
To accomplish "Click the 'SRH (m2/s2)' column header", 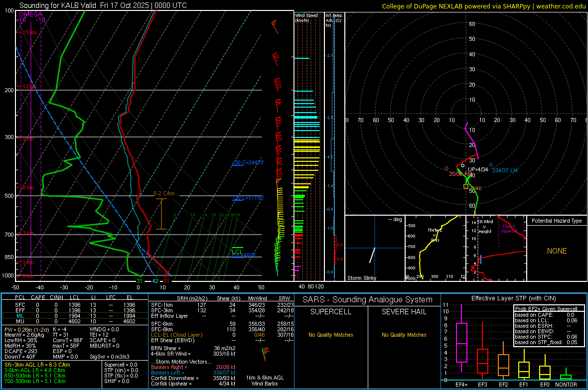I will pyautogui.click(x=192, y=298).
